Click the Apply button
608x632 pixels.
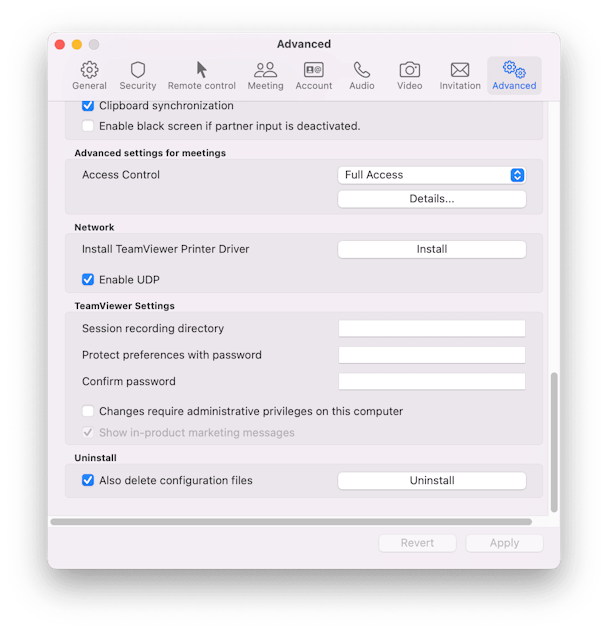pyautogui.click(x=504, y=543)
